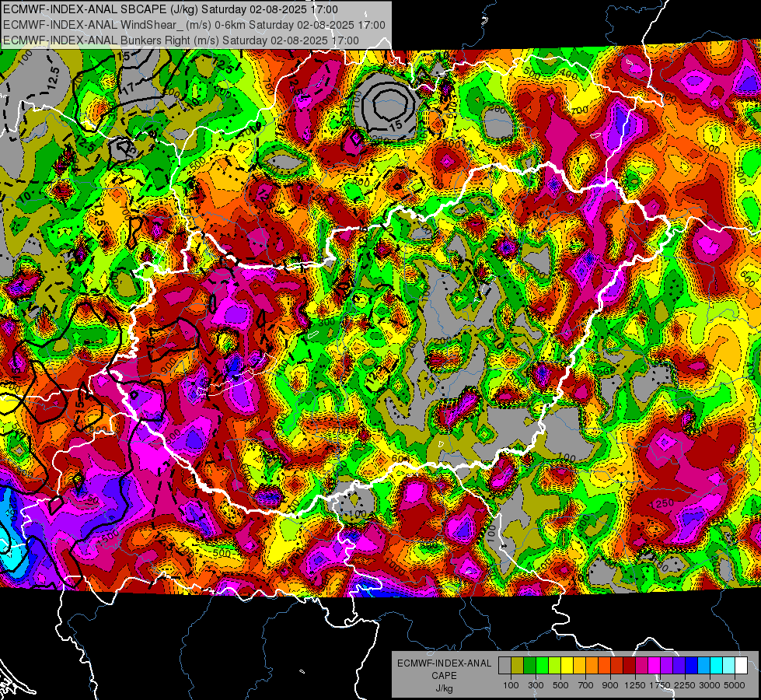The image size is (761, 700).
Task: Select the pure blue legend swatch
Action: (x=691, y=666)
